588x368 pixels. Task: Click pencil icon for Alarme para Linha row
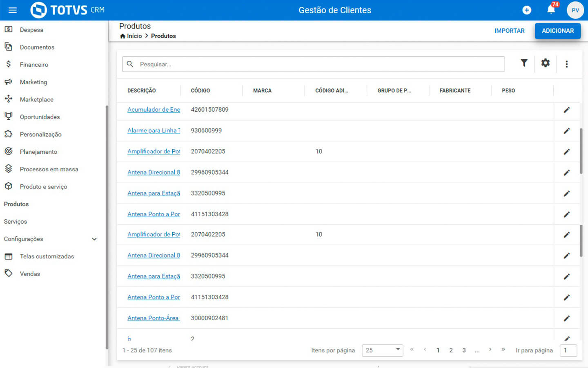click(x=566, y=131)
